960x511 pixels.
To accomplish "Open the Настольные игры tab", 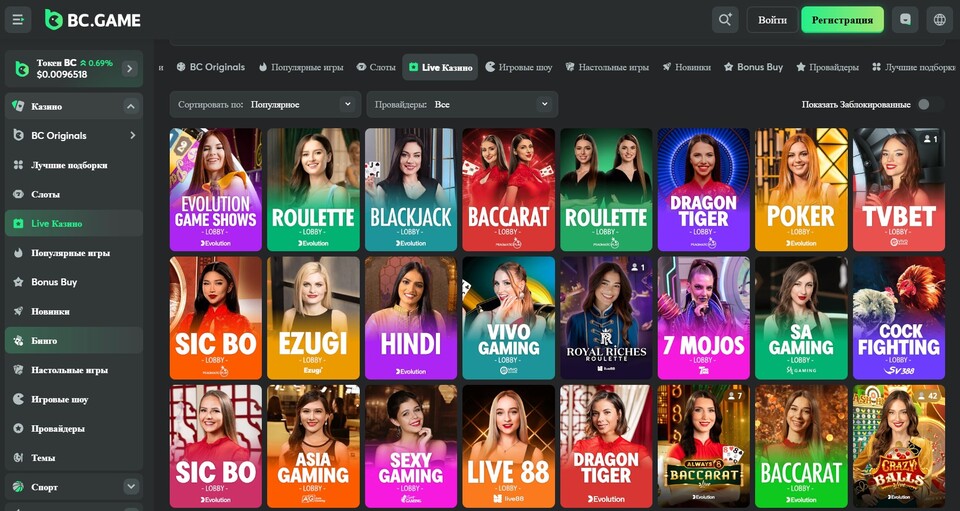I will click(x=607, y=67).
